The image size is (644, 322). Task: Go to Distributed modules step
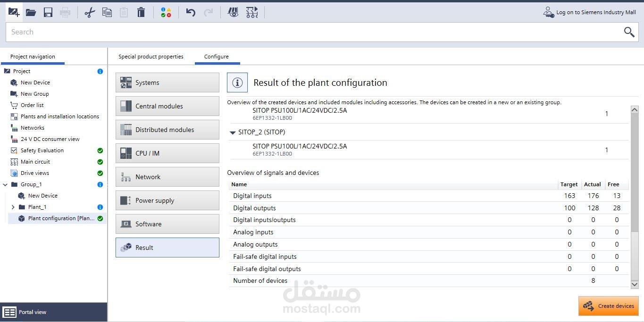[167, 130]
